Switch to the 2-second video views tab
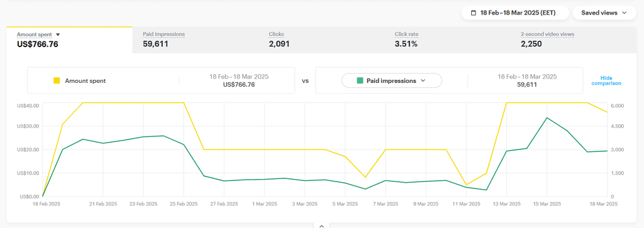 click(573, 40)
